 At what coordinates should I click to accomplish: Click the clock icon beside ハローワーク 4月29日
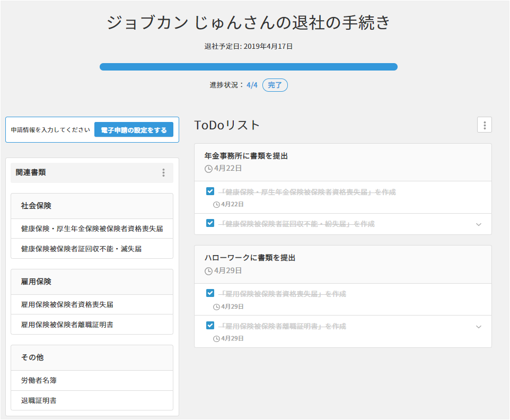pos(208,270)
